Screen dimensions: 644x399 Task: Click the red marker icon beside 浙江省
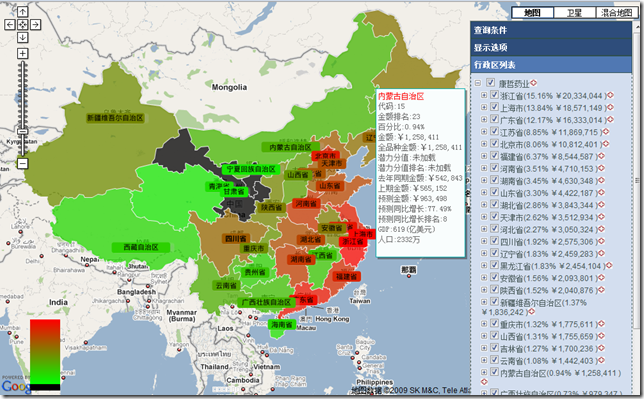click(610, 95)
